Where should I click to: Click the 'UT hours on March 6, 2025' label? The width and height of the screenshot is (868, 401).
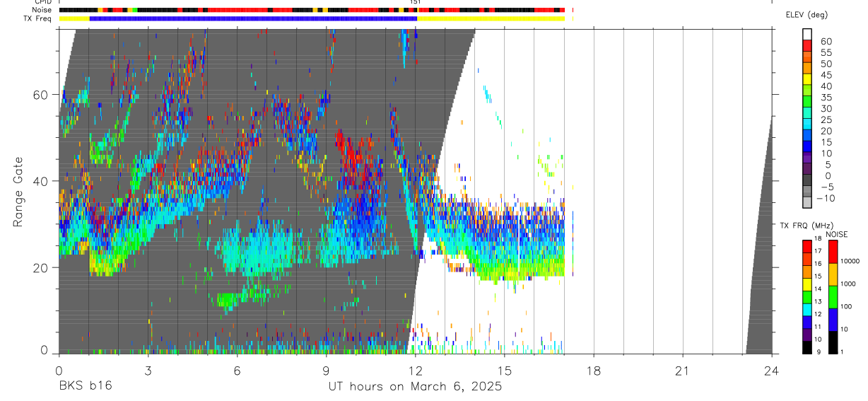tap(415, 386)
